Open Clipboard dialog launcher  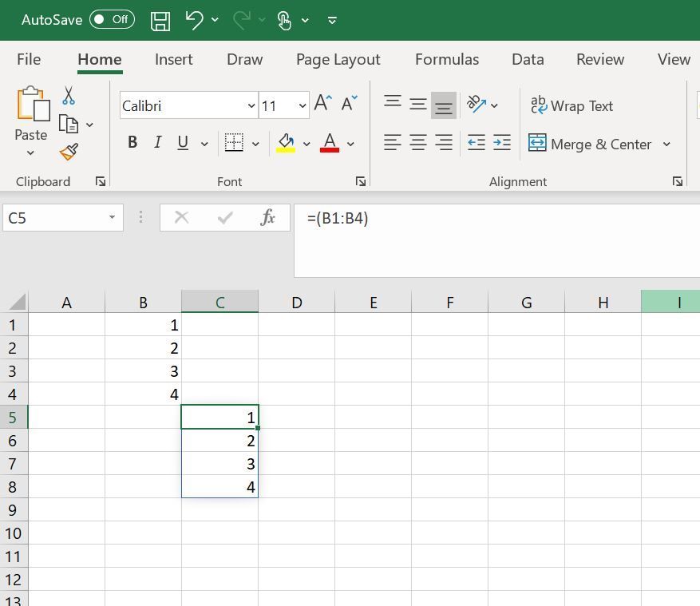(101, 181)
